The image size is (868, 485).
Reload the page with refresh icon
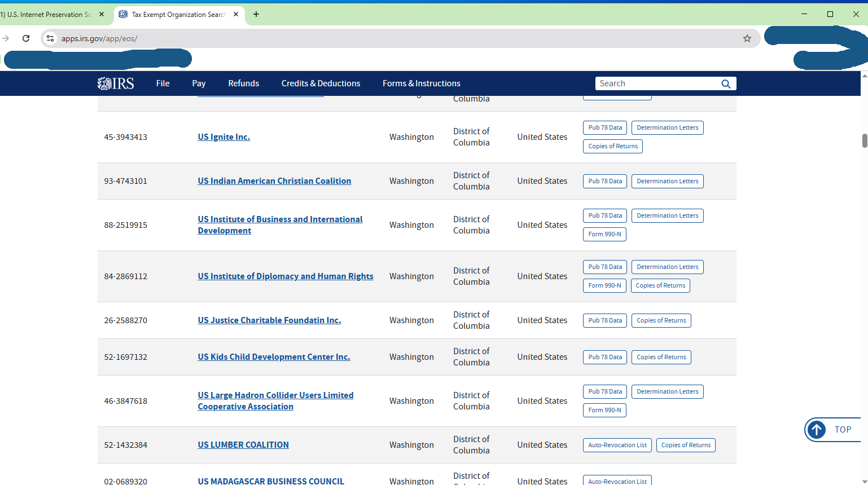click(x=26, y=38)
